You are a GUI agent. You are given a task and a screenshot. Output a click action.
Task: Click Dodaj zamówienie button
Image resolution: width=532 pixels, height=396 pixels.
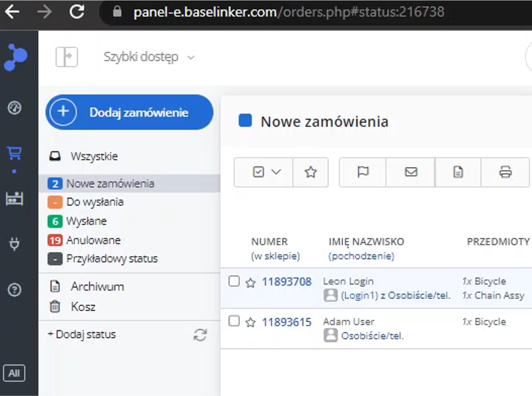[130, 112]
